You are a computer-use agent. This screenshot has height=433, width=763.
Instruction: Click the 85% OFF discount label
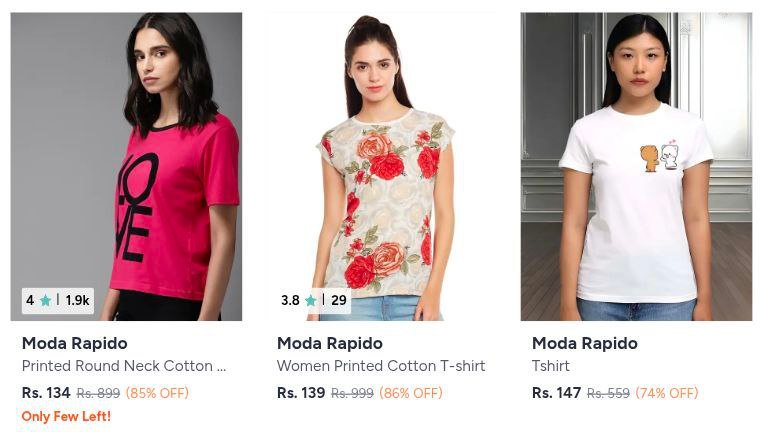tap(157, 393)
